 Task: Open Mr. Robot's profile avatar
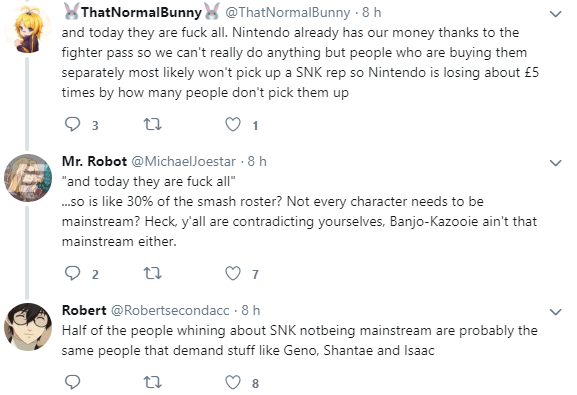(28, 178)
